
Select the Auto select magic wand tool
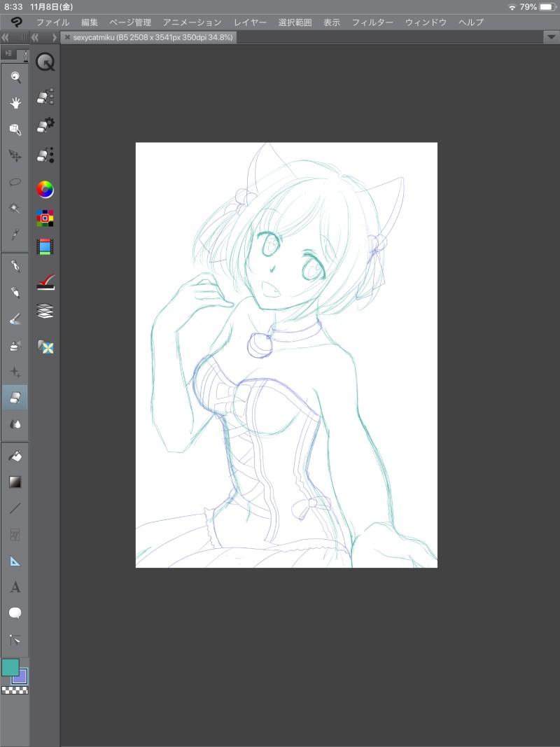click(15, 208)
